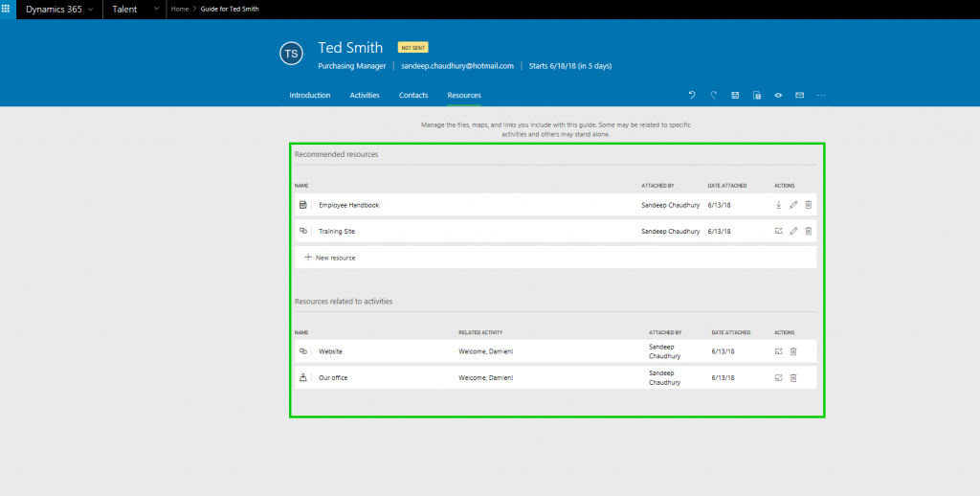Click Resources related to activities heading
This screenshot has height=496, width=980.
click(344, 302)
